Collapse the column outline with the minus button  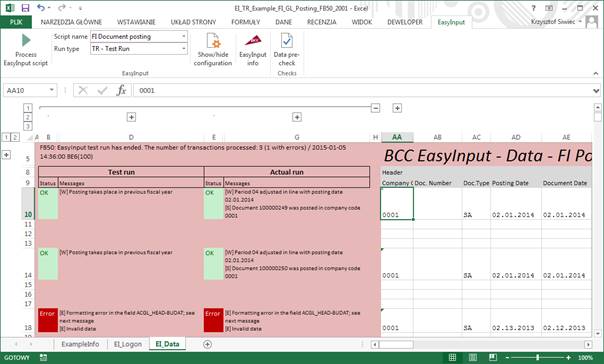pos(376,108)
